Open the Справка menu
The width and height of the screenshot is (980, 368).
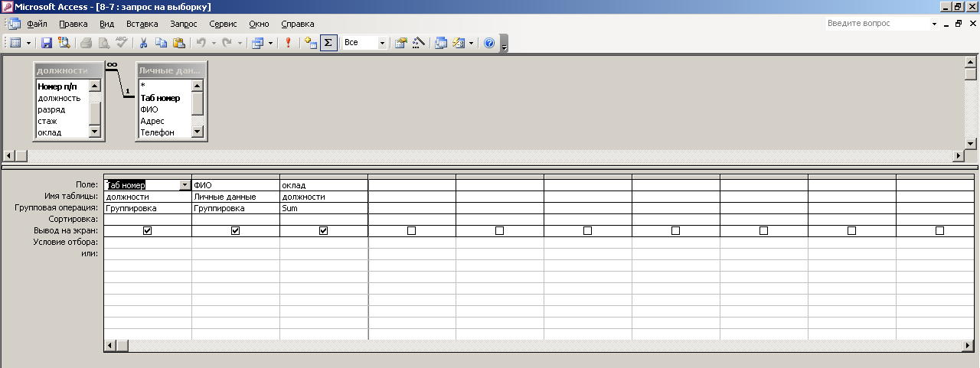[x=298, y=24]
